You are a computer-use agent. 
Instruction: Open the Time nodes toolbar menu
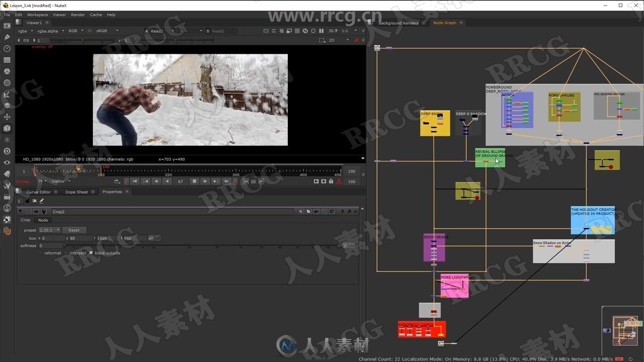[7, 49]
